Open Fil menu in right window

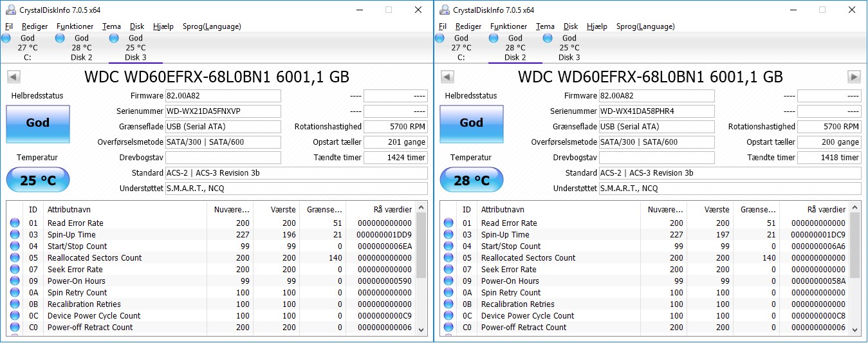tap(443, 26)
